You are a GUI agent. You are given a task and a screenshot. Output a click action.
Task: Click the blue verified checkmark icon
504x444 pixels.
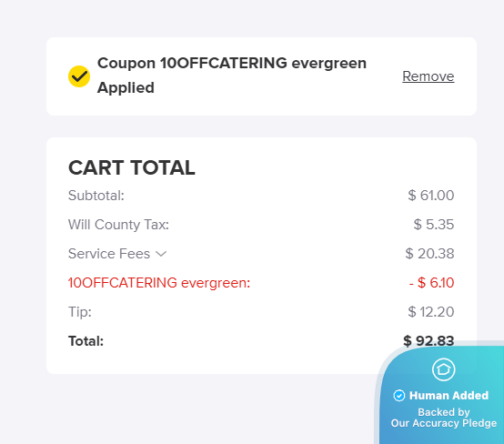pyautogui.click(x=399, y=396)
